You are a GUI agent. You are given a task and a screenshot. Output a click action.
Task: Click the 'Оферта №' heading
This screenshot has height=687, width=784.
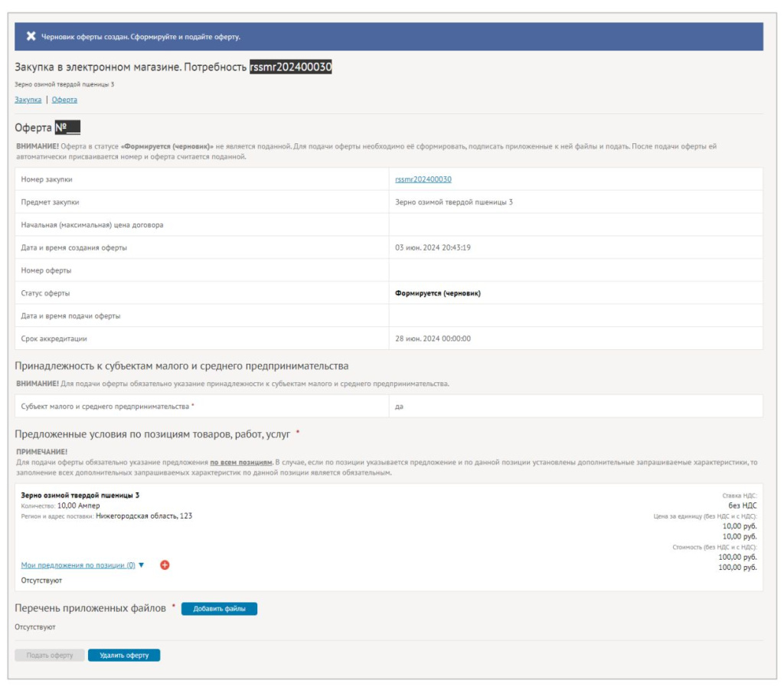[x=47, y=127]
